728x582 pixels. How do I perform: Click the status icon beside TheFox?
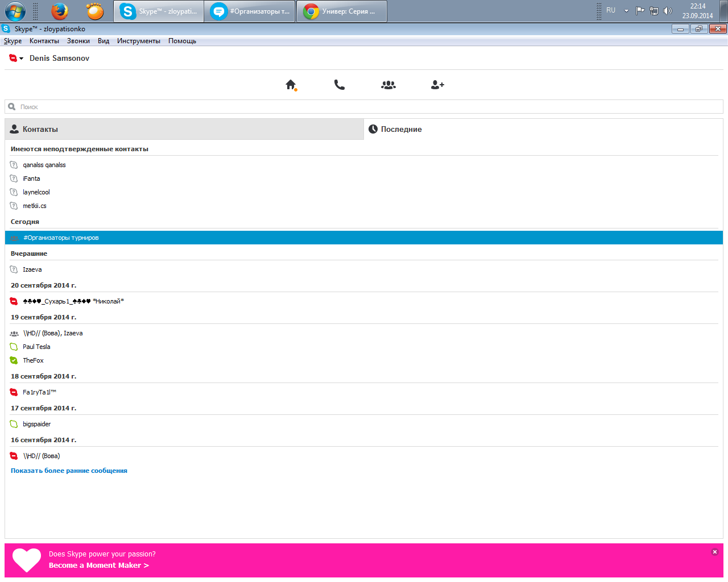point(14,360)
